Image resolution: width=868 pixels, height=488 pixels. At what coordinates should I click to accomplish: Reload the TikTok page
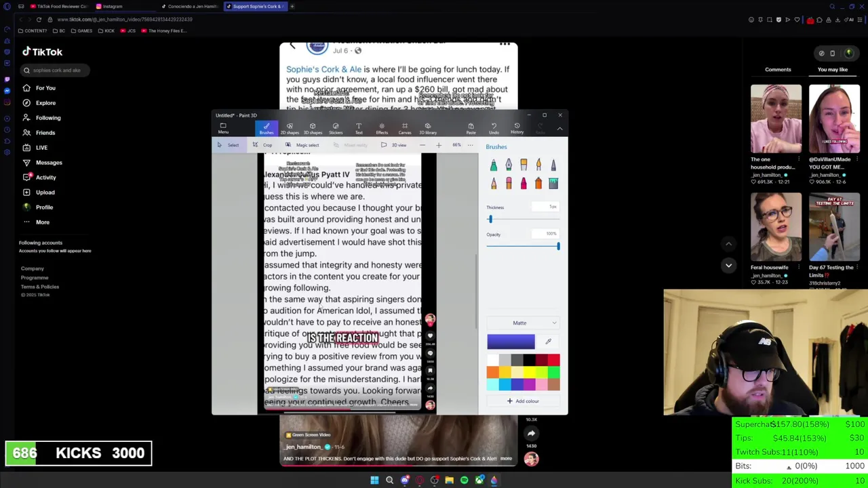(x=39, y=20)
